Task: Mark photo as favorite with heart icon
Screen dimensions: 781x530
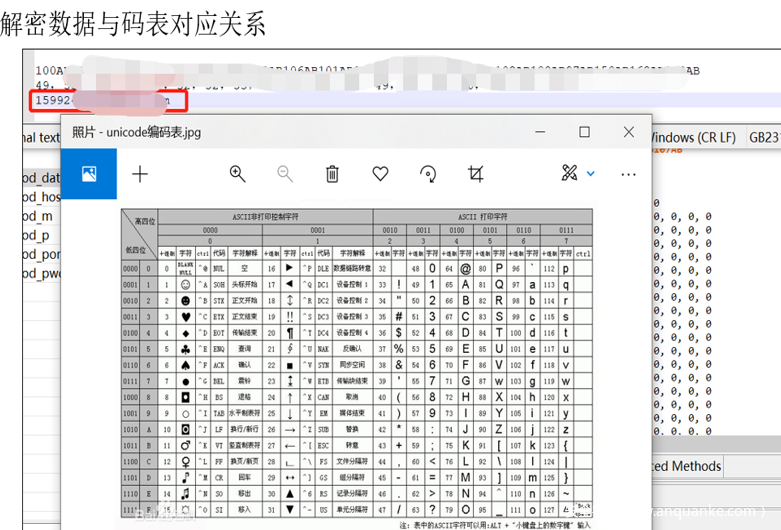Action: [x=380, y=174]
